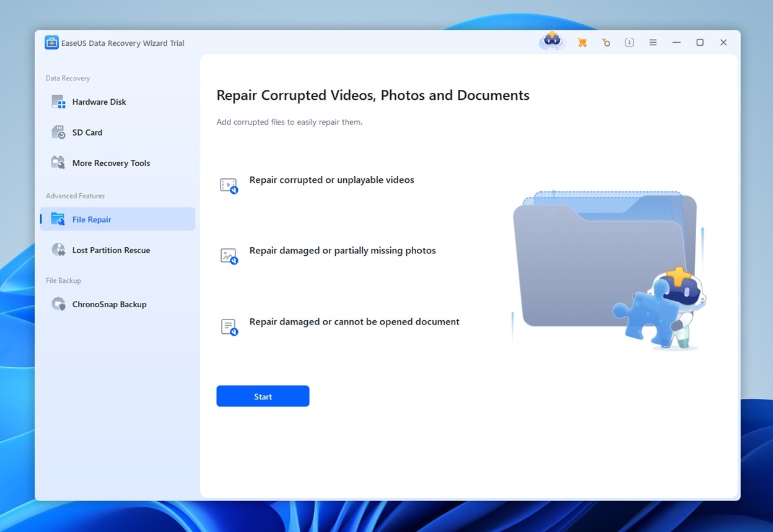Screen dimensions: 773x532
Task: Open the robot assistant avatar icon
Action: [551, 41]
